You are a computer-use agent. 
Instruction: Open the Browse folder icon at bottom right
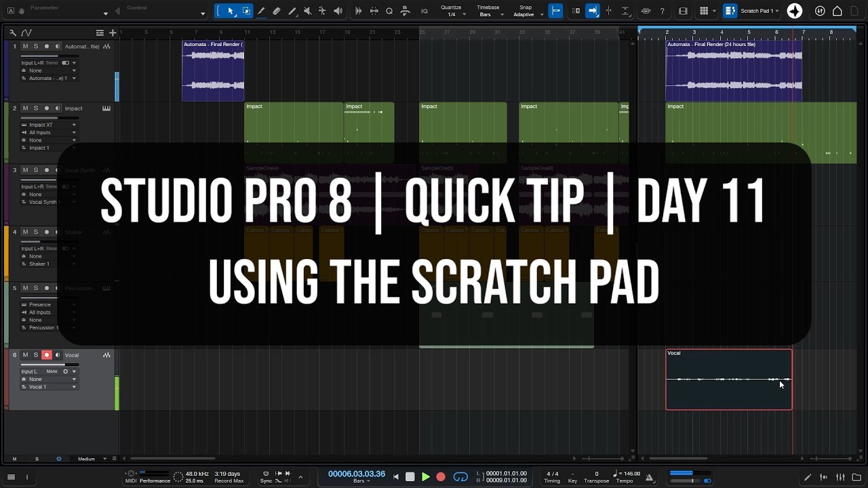pos(856,477)
